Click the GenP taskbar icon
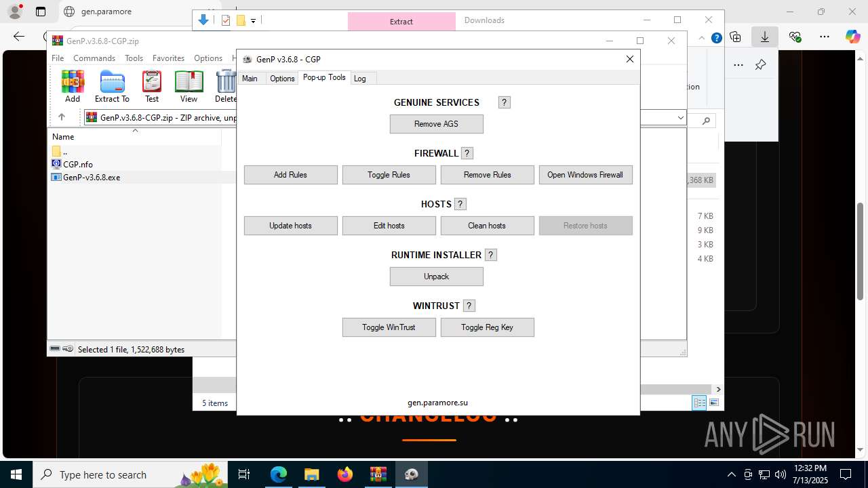This screenshot has width=868, height=488. point(412,474)
